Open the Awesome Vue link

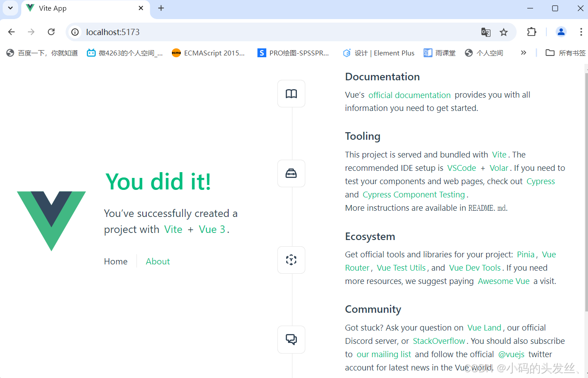click(x=504, y=281)
